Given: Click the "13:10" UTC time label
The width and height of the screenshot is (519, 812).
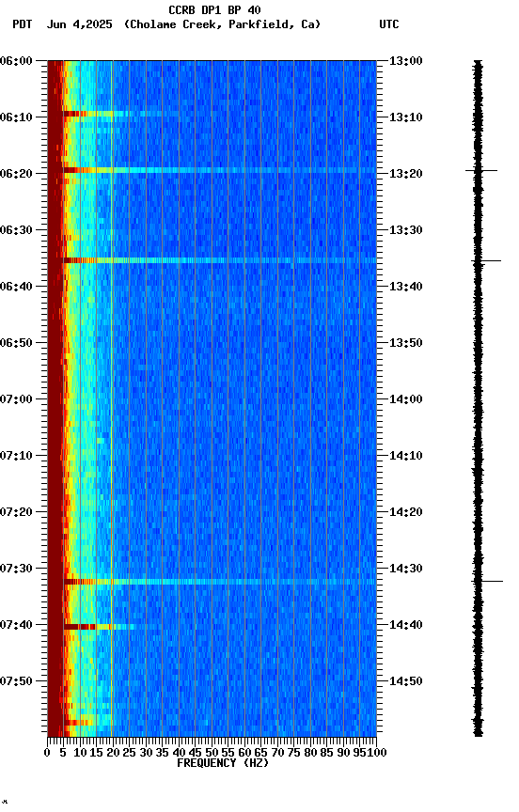Looking at the screenshot, I should (x=406, y=117).
